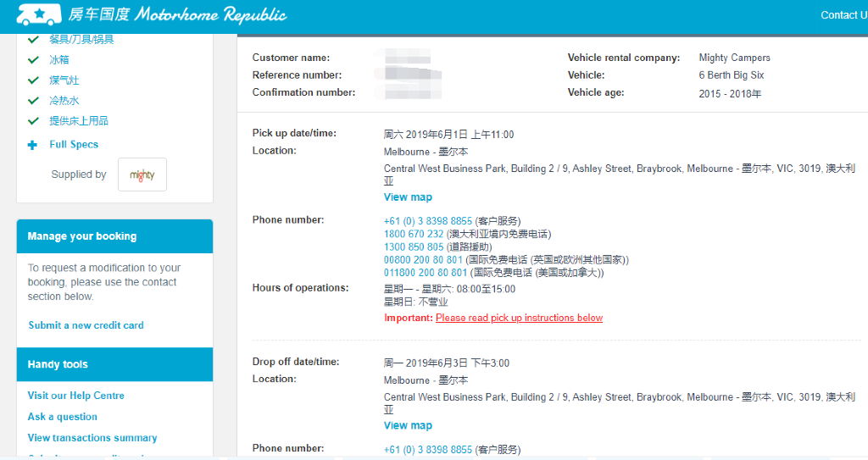Click the Motorhome Republic camper logo icon
The height and width of the screenshot is (460, 868).
[x=35, y=14]
